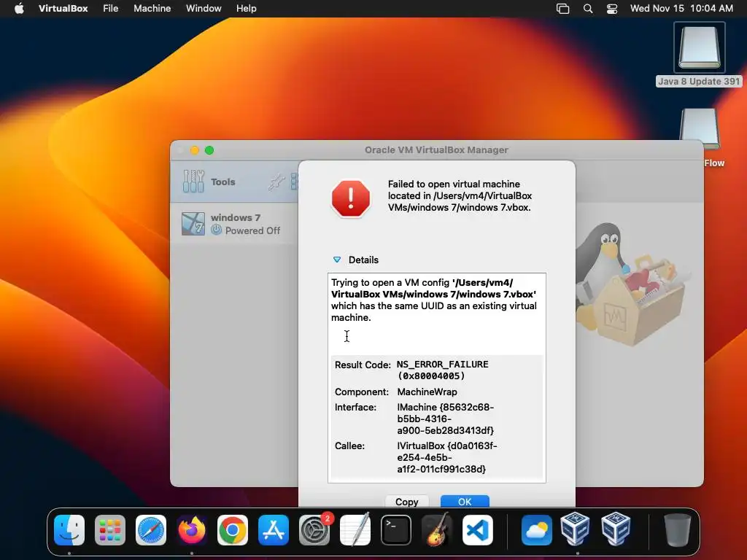Select the windows 7 virtual machine
The image size is (747, 560).
coord(234,224)
